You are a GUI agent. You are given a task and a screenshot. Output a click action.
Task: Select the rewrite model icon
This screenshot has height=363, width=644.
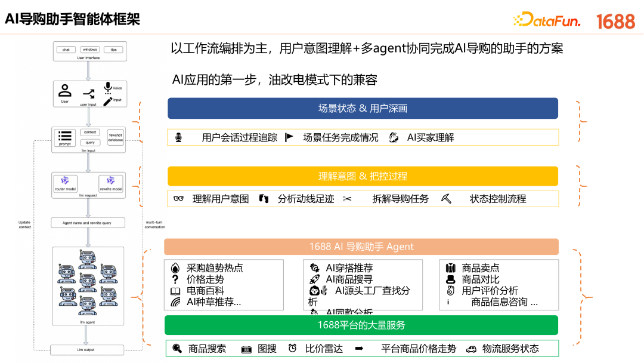pyautogui.click(x=110, y=181)
